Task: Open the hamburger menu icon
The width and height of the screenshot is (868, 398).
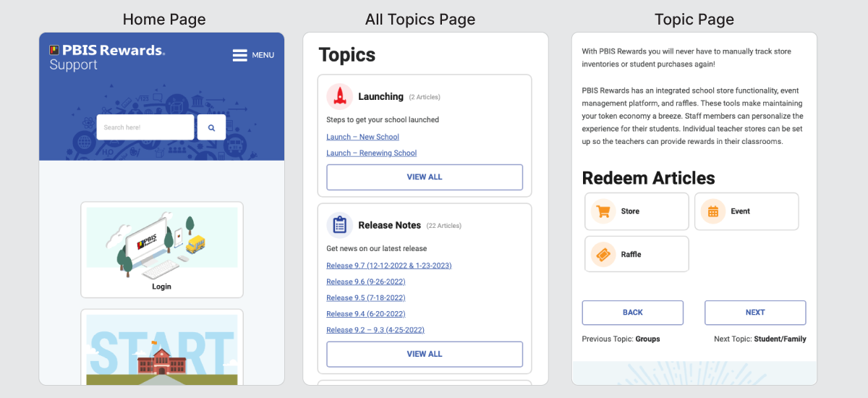Action: tap(239, 55)
